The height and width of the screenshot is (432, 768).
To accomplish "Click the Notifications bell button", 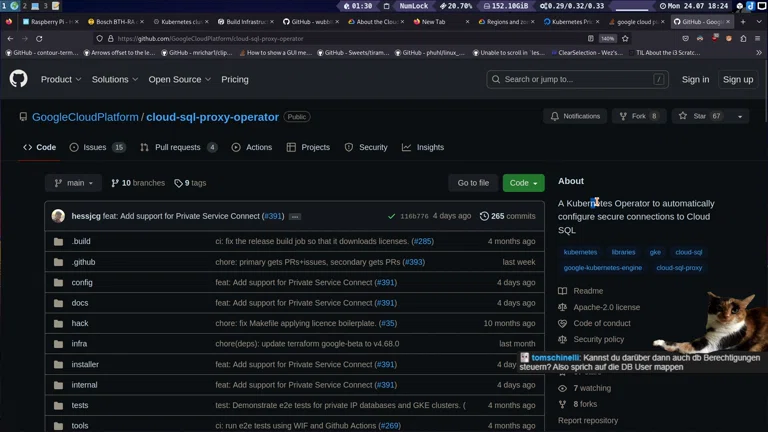I will click(575, 116).
